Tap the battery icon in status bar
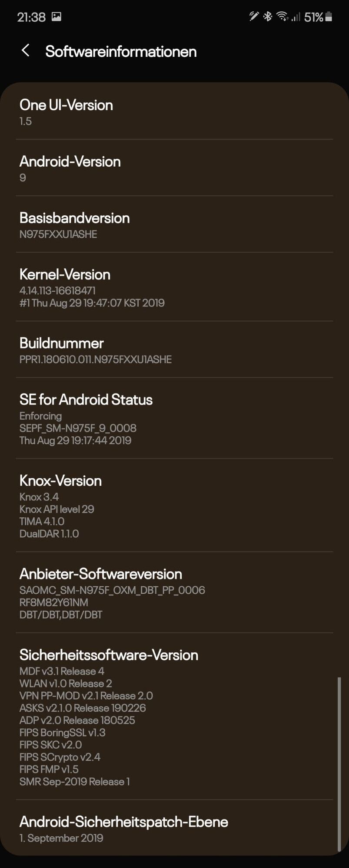Screen dimensions: 349x868 (329, 16)
